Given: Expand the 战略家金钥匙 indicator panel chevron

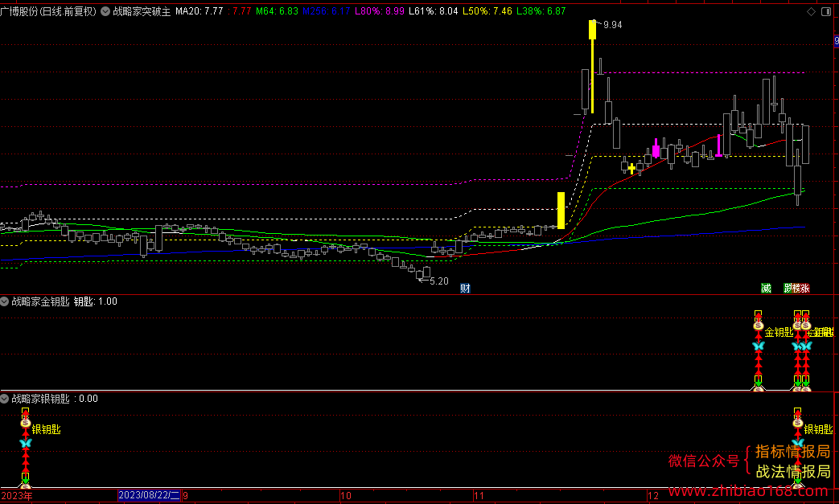Looking at the screenshot, I should click(4, 302).
